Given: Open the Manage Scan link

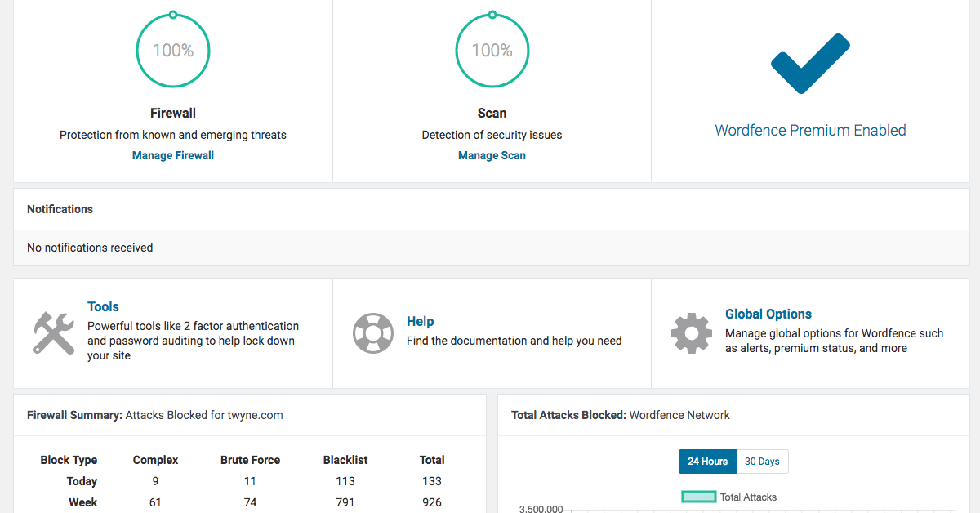Looking at the screenshot, I should pyautogui.click(x=492, y=155).
